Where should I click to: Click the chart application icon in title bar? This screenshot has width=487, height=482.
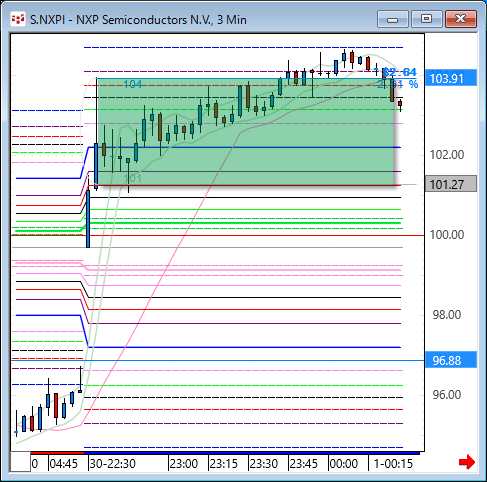[18, 19]
